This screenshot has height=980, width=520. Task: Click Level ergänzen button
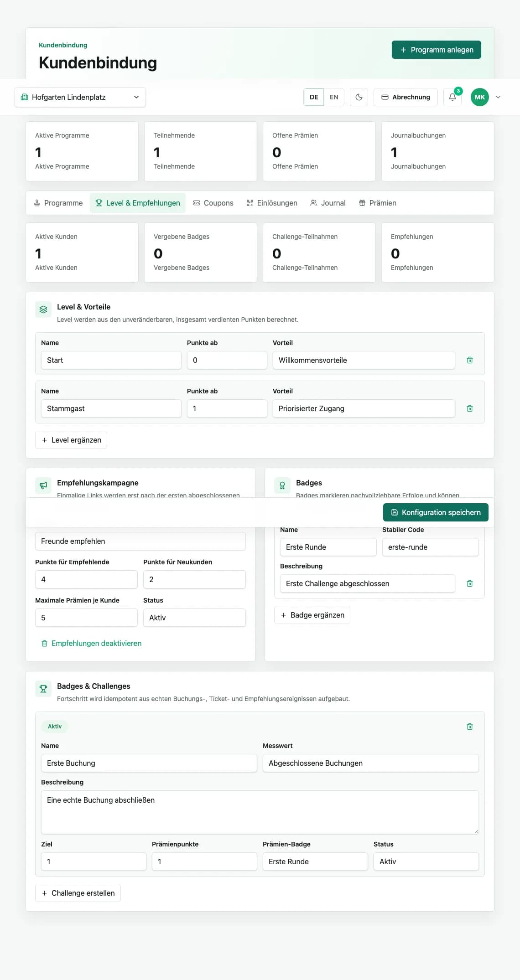click(x=71, y=440)
